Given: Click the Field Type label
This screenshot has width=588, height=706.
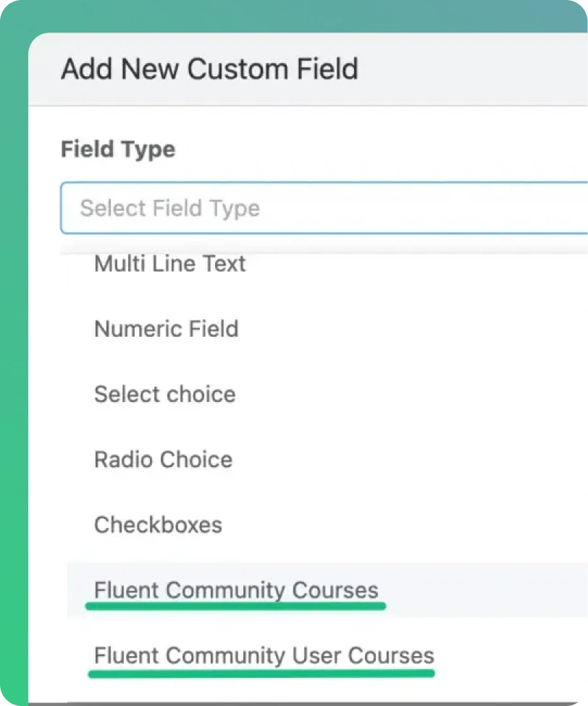Looking at the screenshot, I should pos(118,149).
